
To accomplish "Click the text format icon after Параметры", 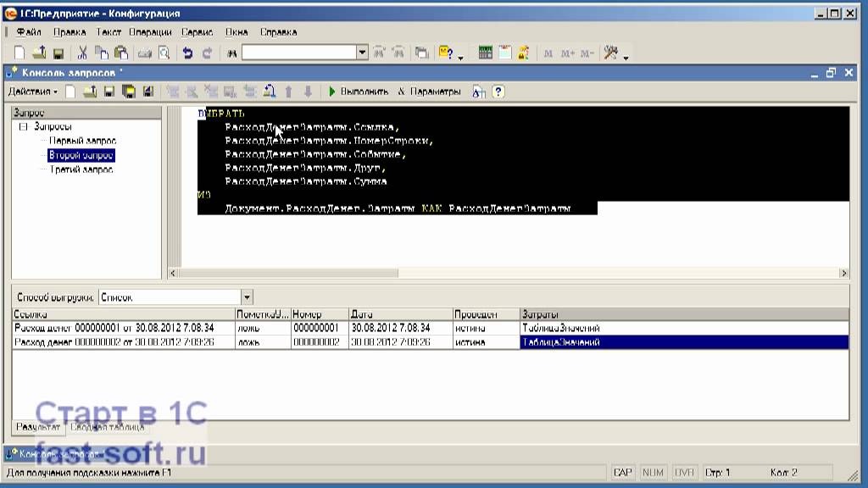I will 479,91.
